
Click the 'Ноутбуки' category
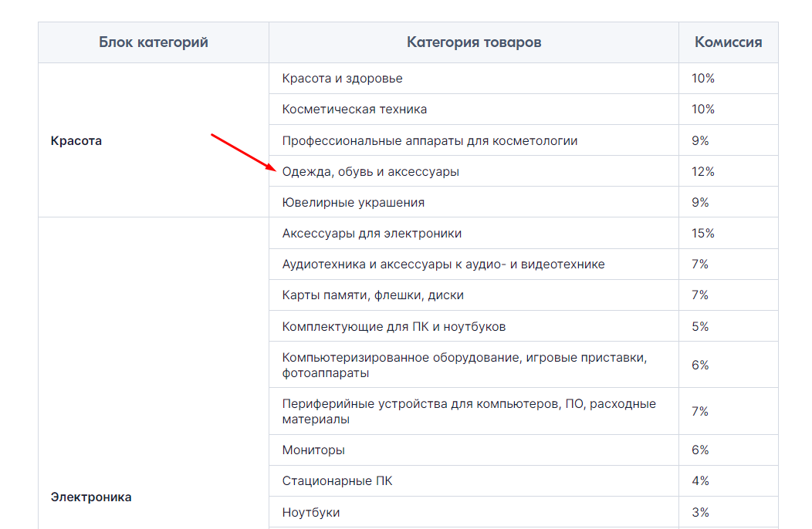click(311, 513)
